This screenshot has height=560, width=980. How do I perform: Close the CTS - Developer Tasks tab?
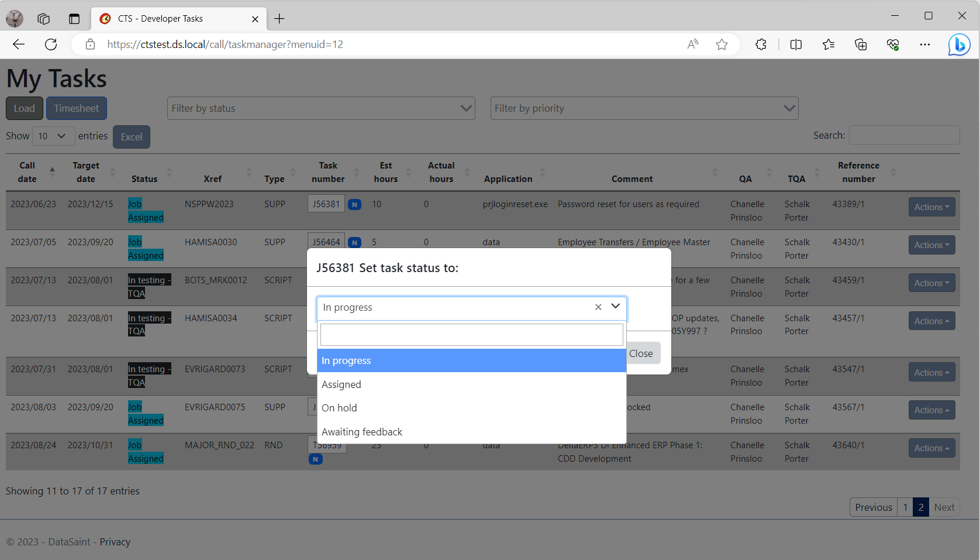pyautogui.click(x=255, y=19)
